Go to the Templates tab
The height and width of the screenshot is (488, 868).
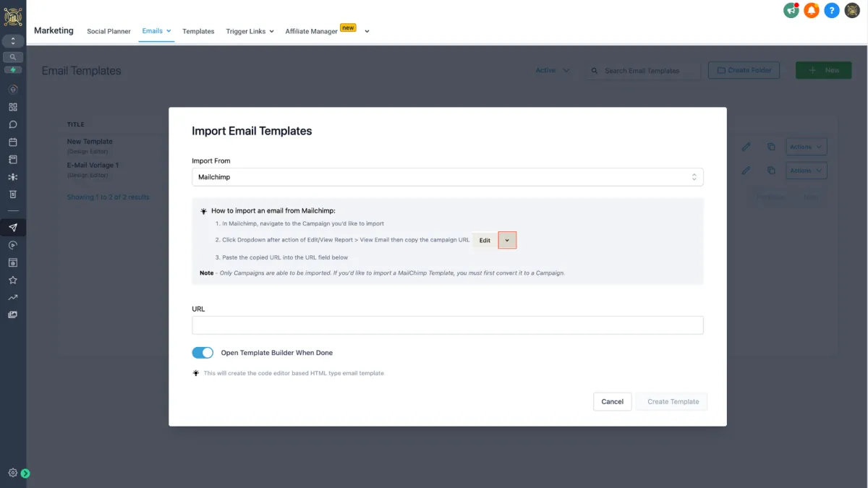coord(198,31)
